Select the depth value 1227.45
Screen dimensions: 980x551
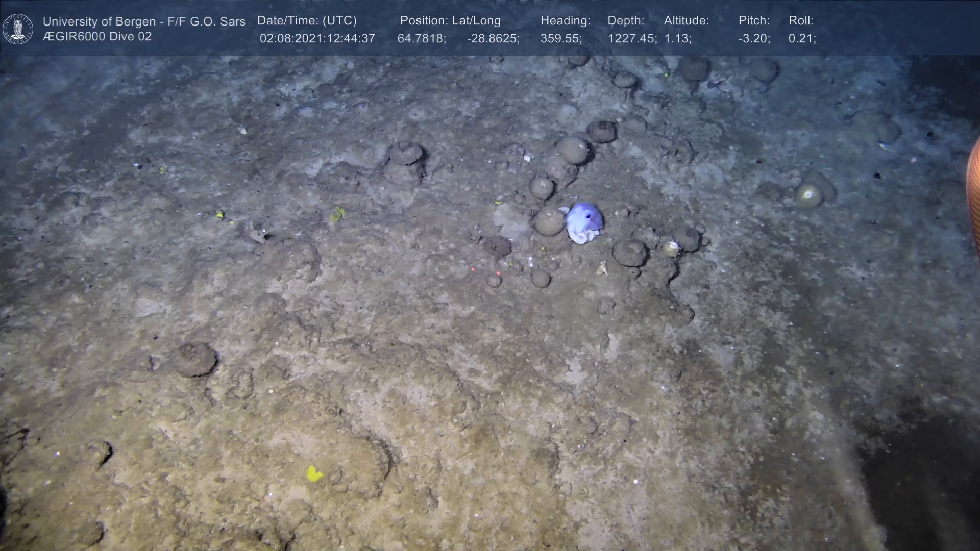pyautogui.click(x=632, y=39)
